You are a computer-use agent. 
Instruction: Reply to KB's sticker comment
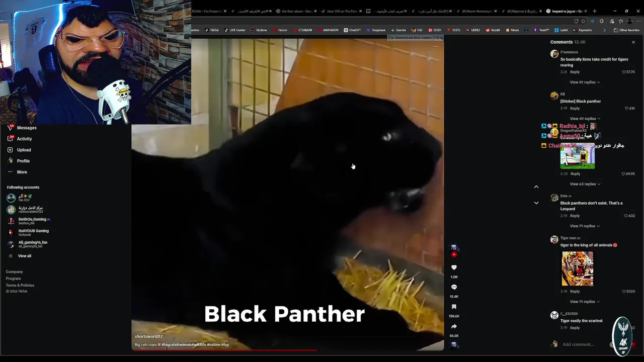575,108
